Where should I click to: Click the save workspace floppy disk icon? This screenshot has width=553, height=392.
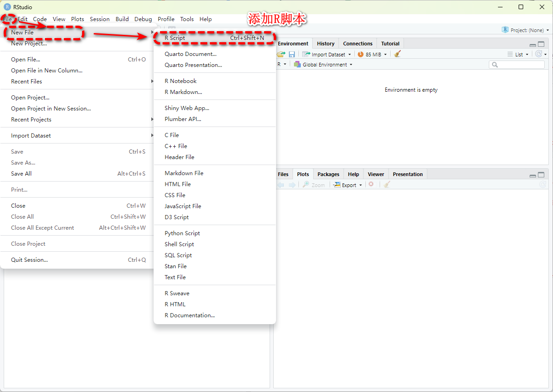coord(292,54)
